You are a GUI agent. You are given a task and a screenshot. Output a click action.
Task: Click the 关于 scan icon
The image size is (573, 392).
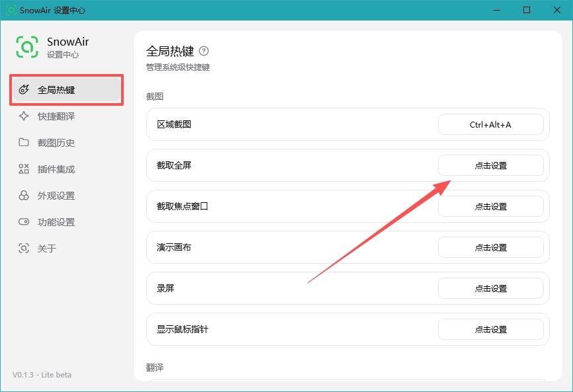24,248
